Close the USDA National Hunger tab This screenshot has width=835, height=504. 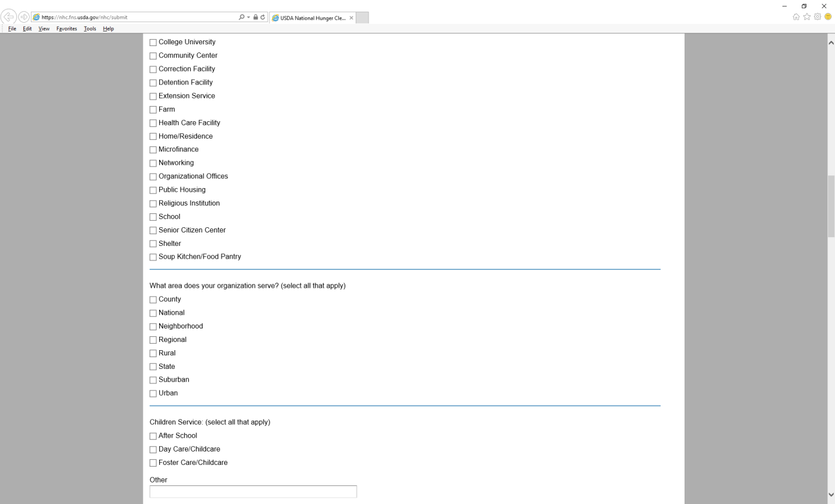pyautogui.click(x=352, y=18)
